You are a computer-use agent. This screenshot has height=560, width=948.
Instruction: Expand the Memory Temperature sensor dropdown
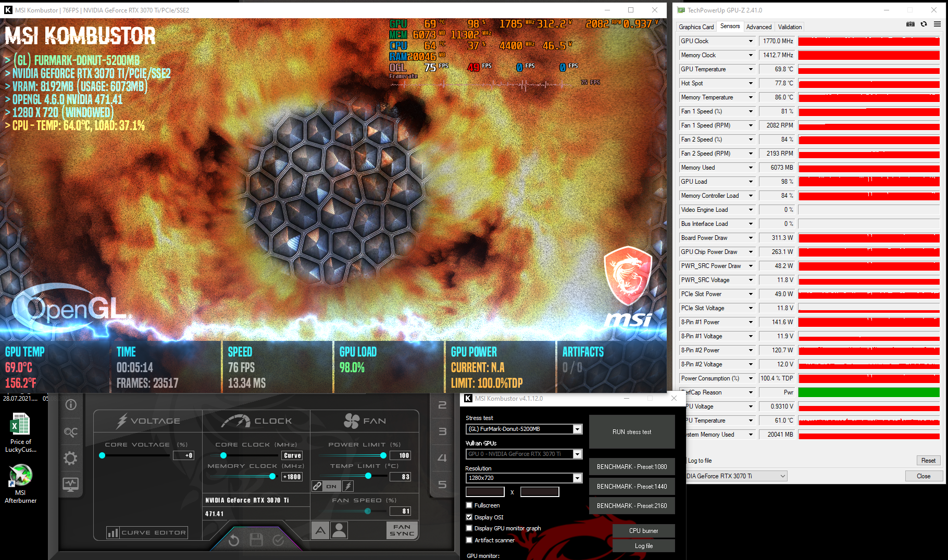(751, 97)
